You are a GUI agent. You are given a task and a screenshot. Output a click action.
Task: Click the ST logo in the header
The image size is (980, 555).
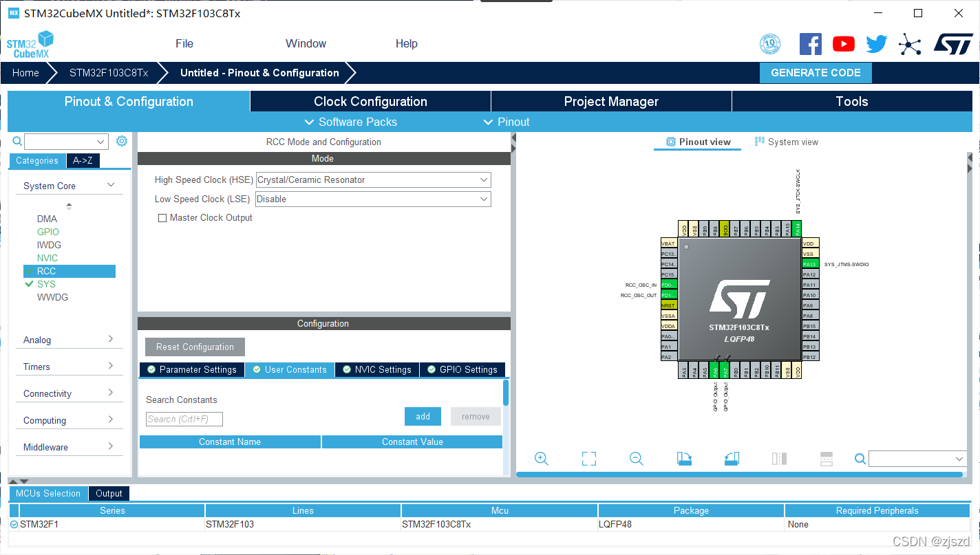[x=953, y=44]
